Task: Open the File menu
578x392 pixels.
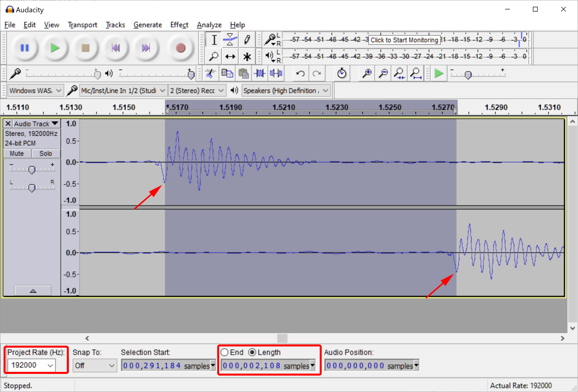Action: pos(10,25)
